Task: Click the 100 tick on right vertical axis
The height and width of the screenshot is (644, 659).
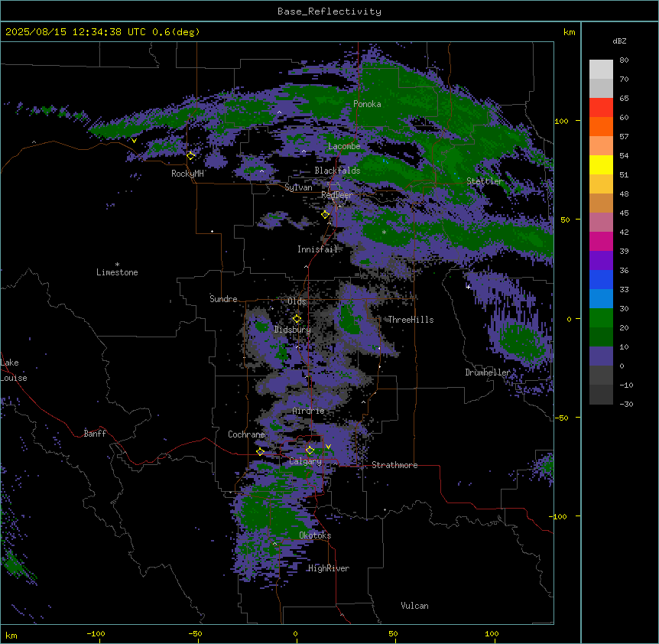Action: click(561, 121)
